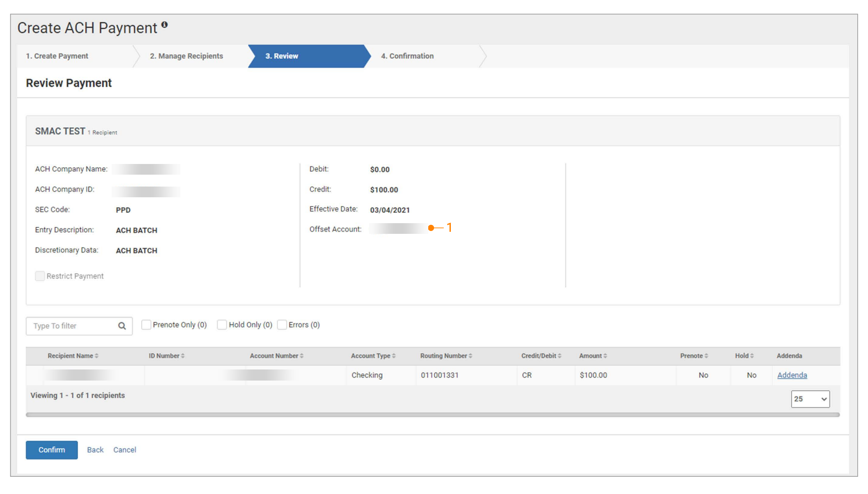
Task: Select the 4. Confirmation step
Action: click(x=407, y=56)
